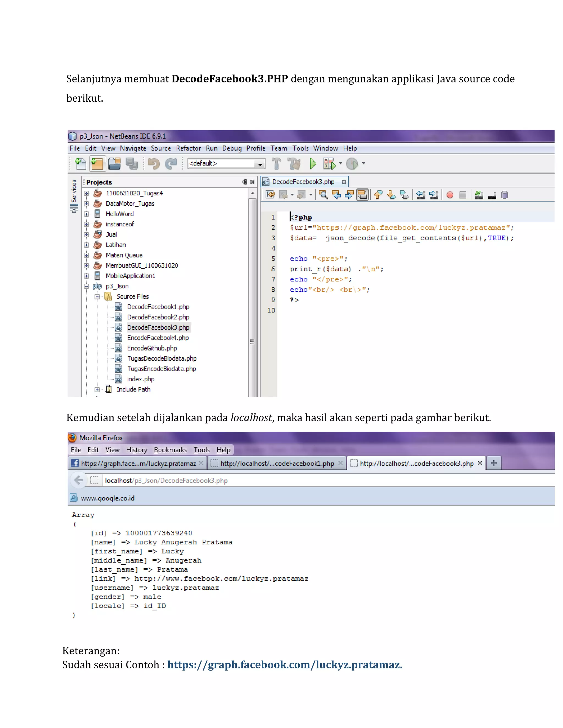Click the Uncomment lines icon
The height and width of the screenshot is (728, 563).
[x=492, y=196]
